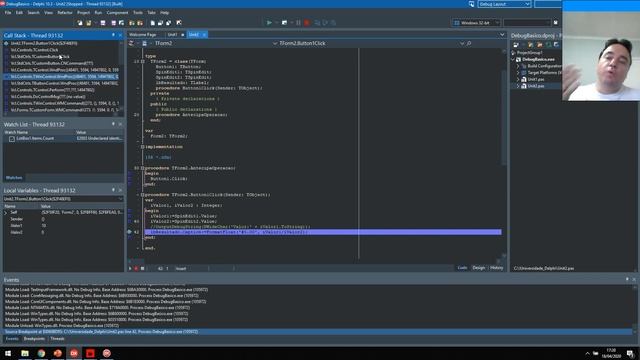
Task: Click the Call Stack vertical scrollbar
Action: pyautogui.click(x=121, y=76)
